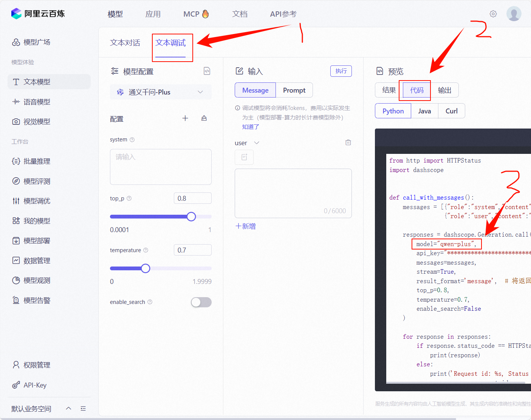Collapse sidebar via menu-fold icon

click(x=83, y=408)
